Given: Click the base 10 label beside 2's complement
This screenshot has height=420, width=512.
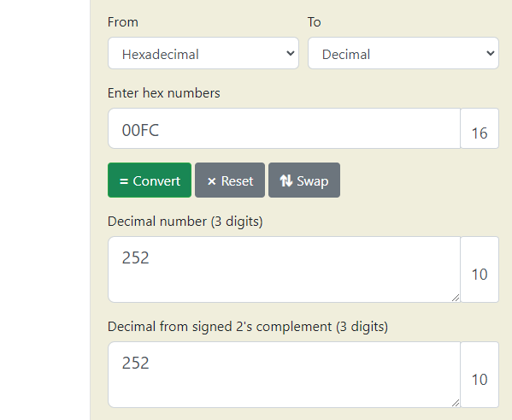Looking at the screenshot, I should [480, 380].
